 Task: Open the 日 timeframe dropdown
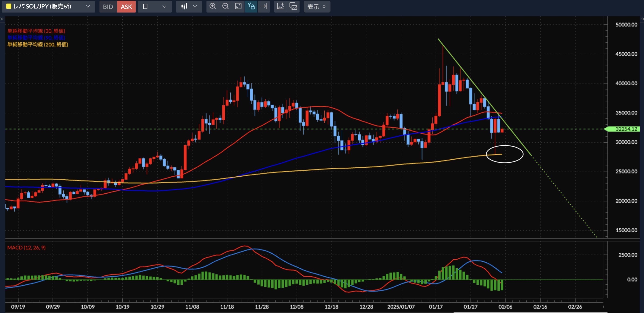pos(155,7)
